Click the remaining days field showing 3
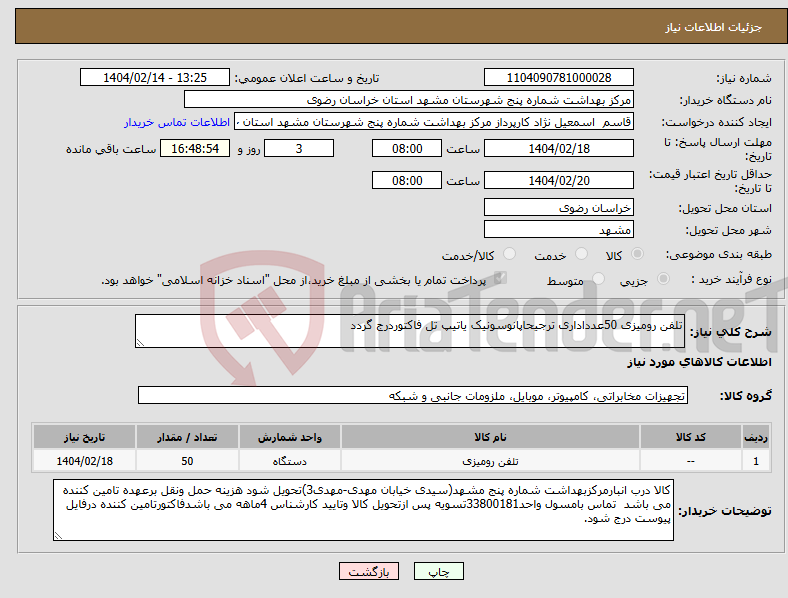788x598 pixels. 299,148
